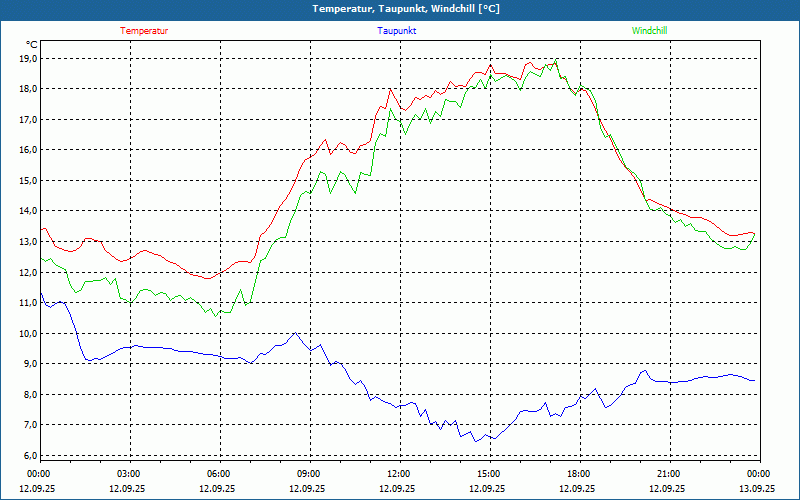
Task: Click the 13.09.25 date label
Action: [757, 489]
